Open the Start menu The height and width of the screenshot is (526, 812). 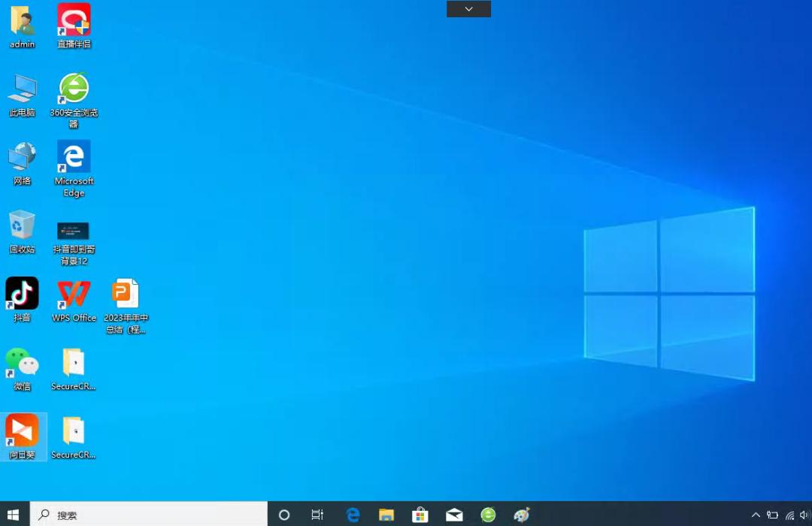point(14,515)
